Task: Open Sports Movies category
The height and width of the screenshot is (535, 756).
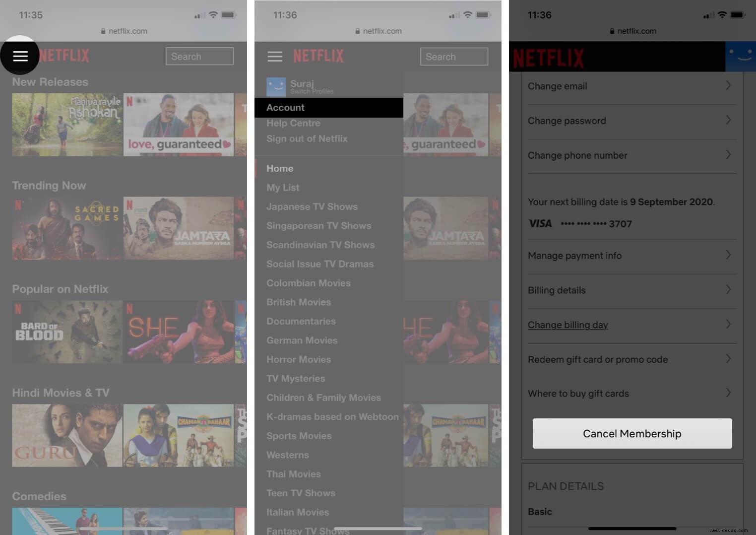Action: (x=299, y=436)
